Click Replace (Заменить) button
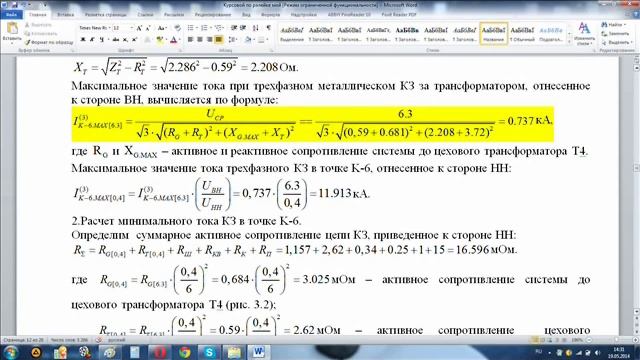The image size is (640, 360). (616, 33)
